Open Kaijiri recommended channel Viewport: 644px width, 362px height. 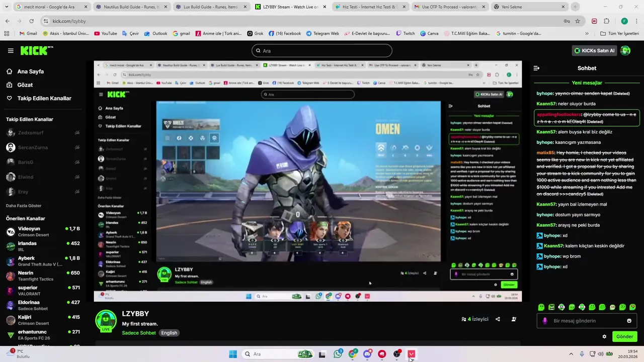(x=42, y=320)
